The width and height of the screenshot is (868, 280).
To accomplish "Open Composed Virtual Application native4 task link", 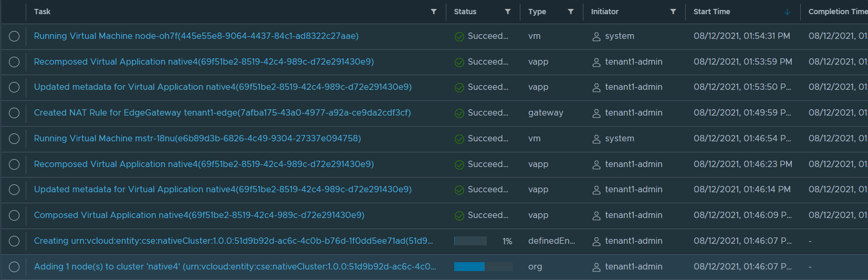I will click(199, 215).
